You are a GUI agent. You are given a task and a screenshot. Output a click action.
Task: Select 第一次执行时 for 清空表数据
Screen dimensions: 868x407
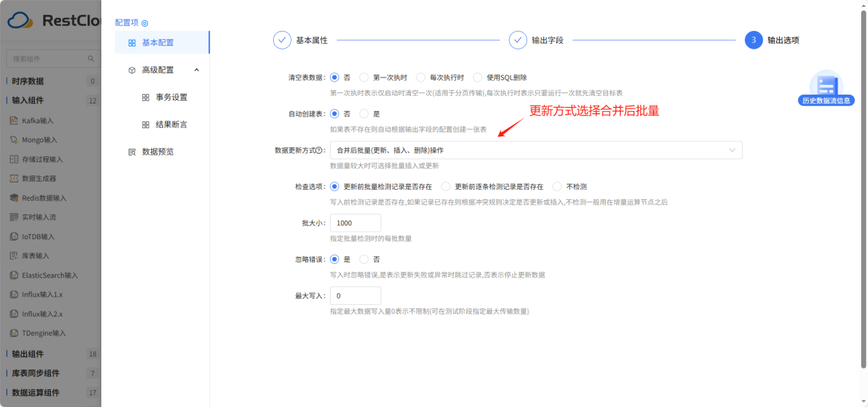383,77
